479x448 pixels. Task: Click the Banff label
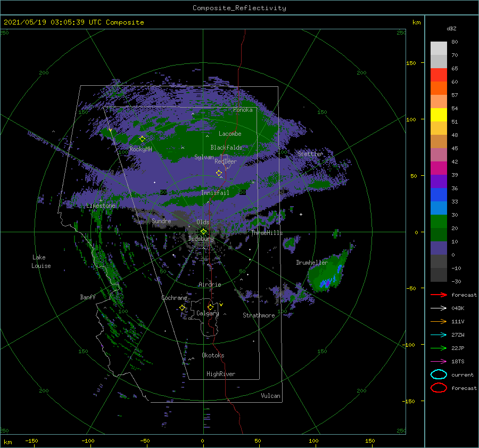click(88, 297)
